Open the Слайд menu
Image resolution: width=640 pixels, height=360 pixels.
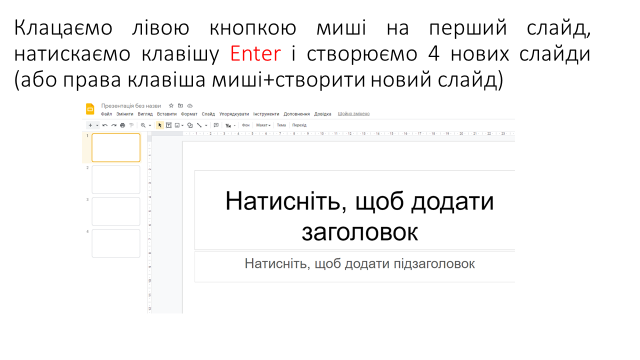click(x=208, y=114)
